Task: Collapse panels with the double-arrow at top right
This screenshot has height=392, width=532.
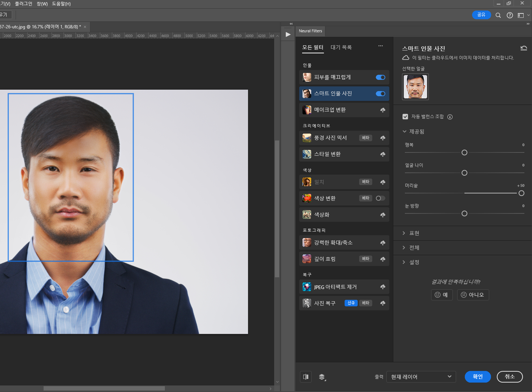Action: [528, 24]
